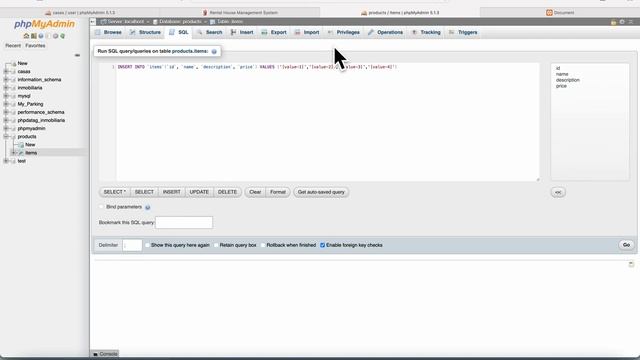The width and height of the screenshot is (640, 360).
Task: Expand the test database node
Action: [x=6, y=161]
